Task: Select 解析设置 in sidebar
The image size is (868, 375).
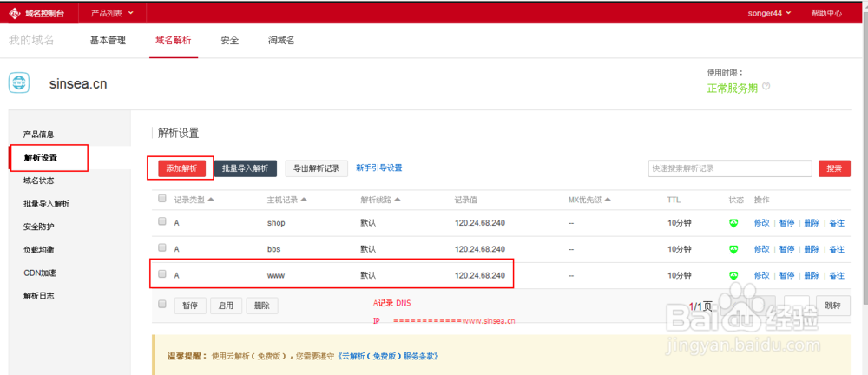Action: [x=41, y=157]
